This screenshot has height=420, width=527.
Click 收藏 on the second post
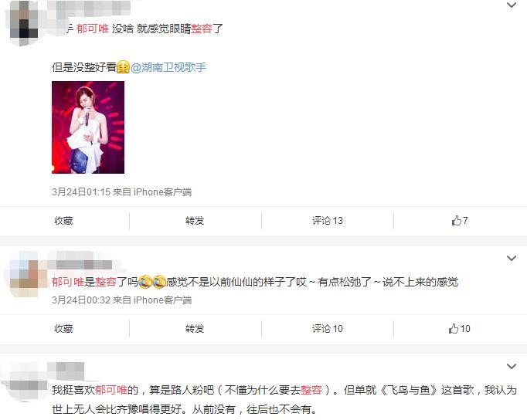63,329
